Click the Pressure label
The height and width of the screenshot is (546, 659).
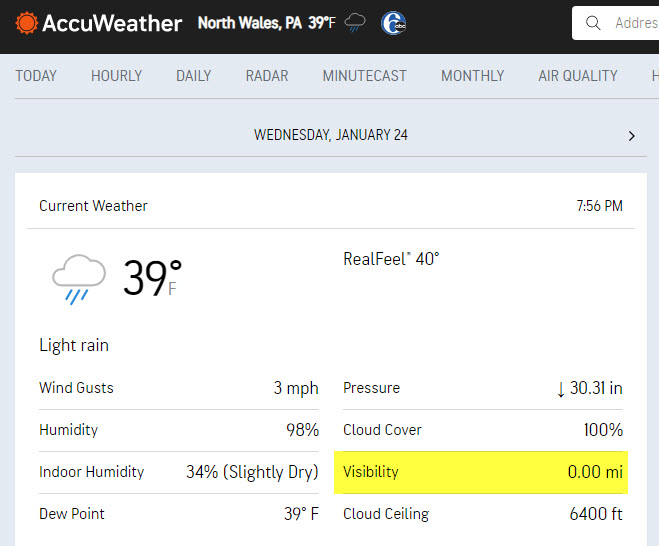click(x=372, y=388)
